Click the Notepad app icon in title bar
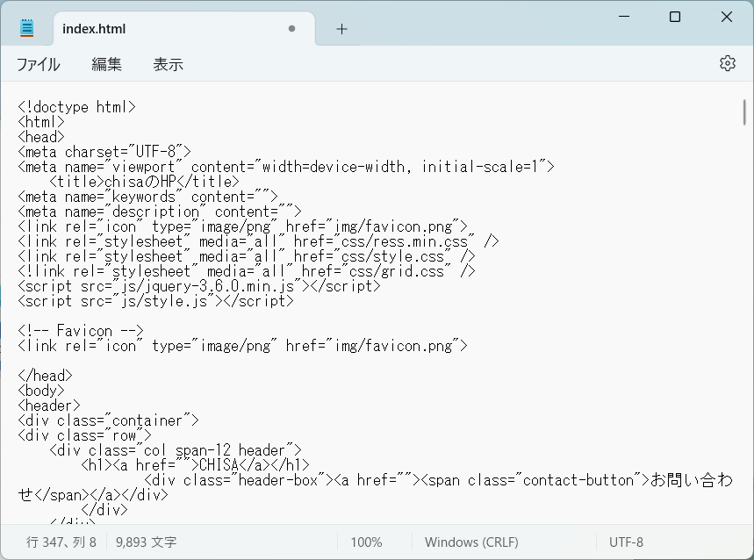This screenshot has width=754, height=560. (27, 28)
